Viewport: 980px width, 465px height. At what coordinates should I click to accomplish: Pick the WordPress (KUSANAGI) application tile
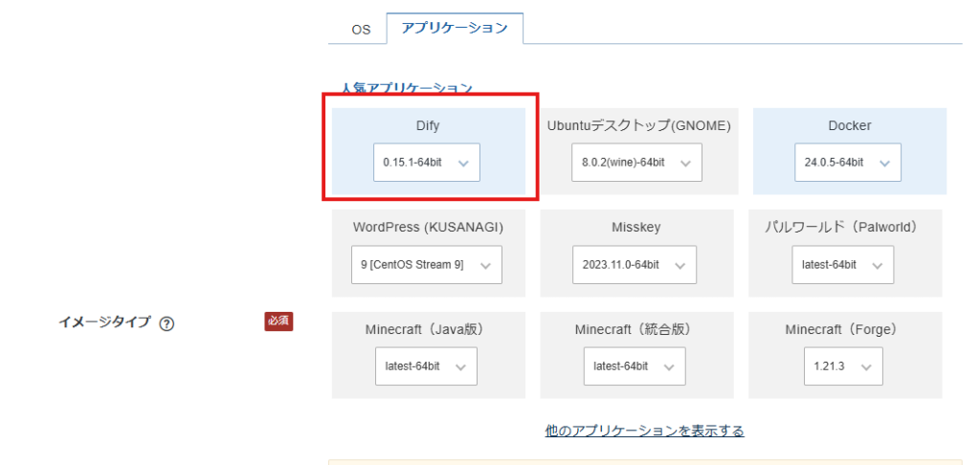pyautogui.click(x=428, y=228)
